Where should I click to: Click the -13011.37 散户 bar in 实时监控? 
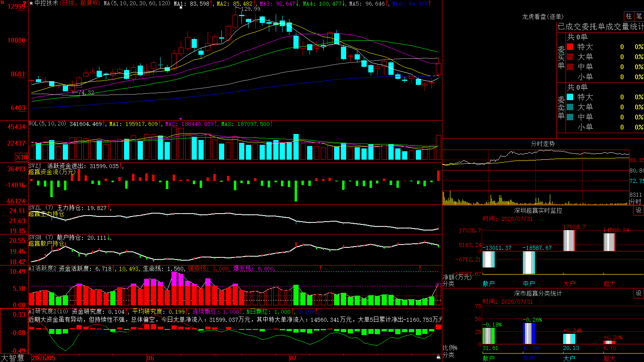click(x=489, y=259)
